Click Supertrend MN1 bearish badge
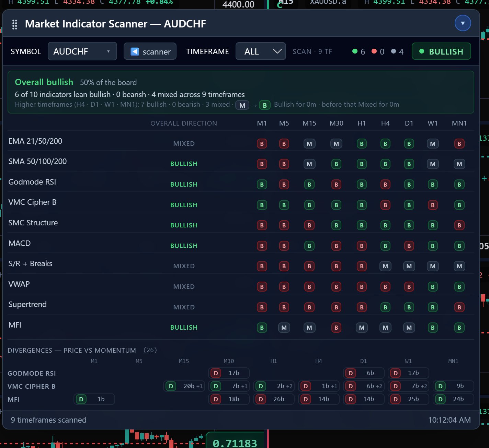The height and width of the screenshot is (448, 489). (459, 307)
